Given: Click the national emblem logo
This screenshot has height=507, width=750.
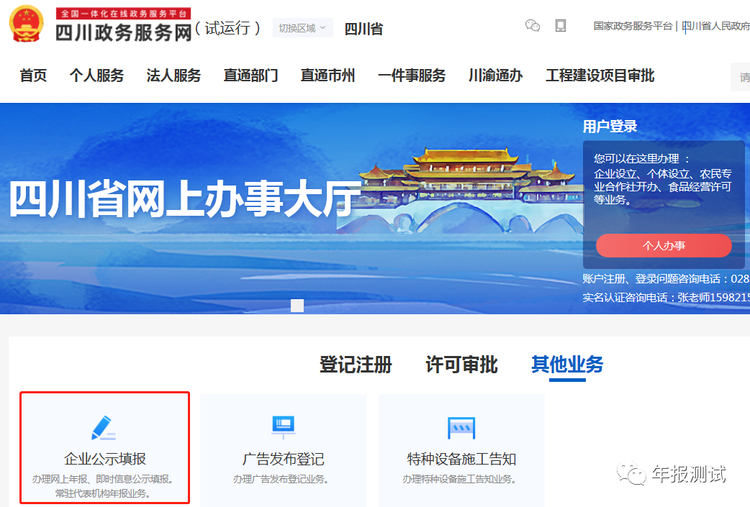Looking at the screenshot, I should pyautogui.click(x=26, y=23).
